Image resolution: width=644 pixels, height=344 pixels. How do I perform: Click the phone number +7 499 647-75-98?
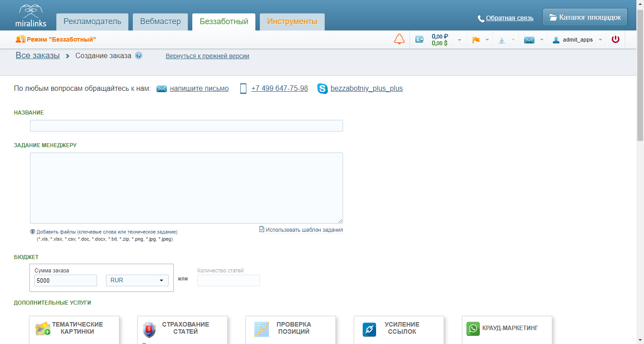[x=280, y=89]
